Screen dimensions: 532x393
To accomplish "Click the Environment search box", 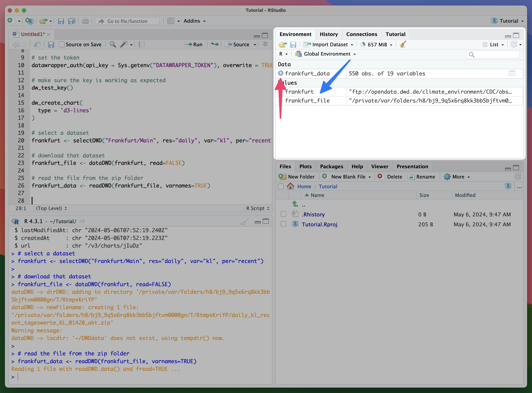I will tap(492, 54).
